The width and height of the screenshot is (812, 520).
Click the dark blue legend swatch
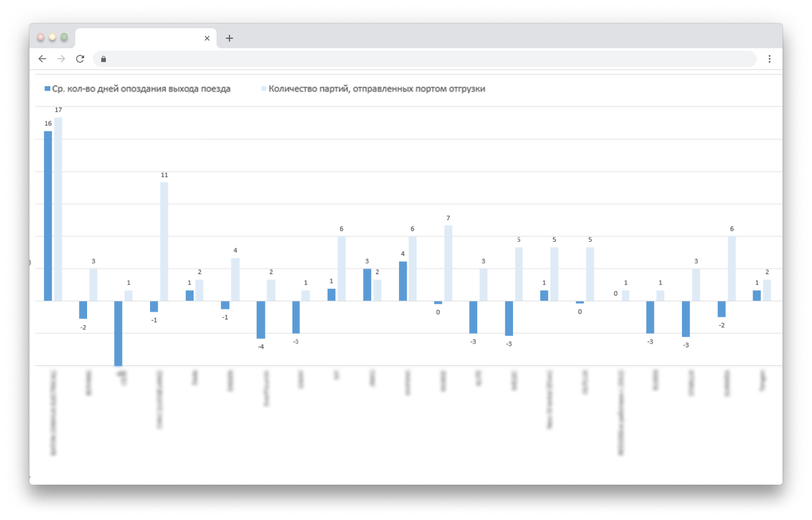(x=47, y=89)
